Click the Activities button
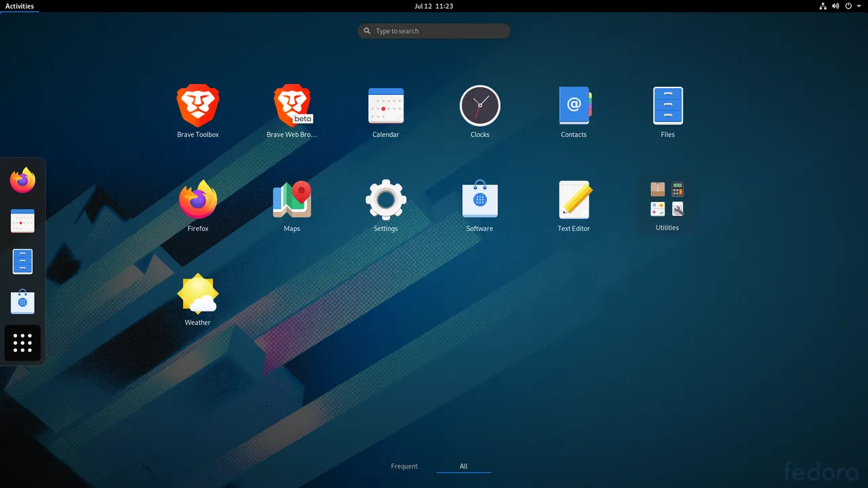This screenshot has height=488, width=868. 20,6
